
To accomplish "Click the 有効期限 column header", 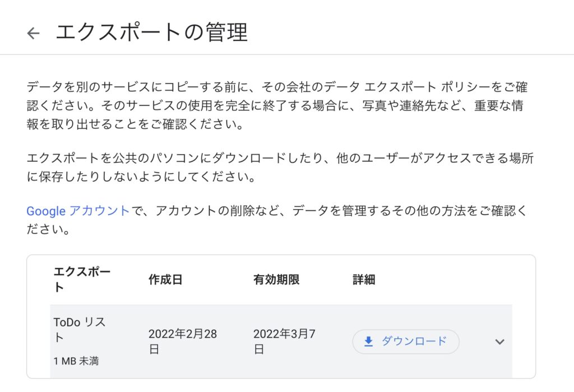I will (276, 280).
